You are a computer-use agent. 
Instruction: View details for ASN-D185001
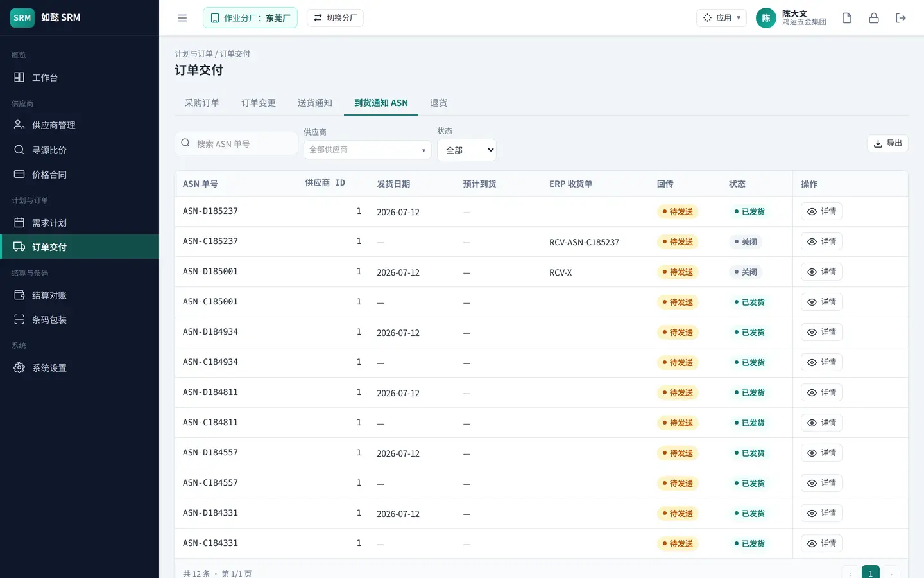tap(821, 272)
